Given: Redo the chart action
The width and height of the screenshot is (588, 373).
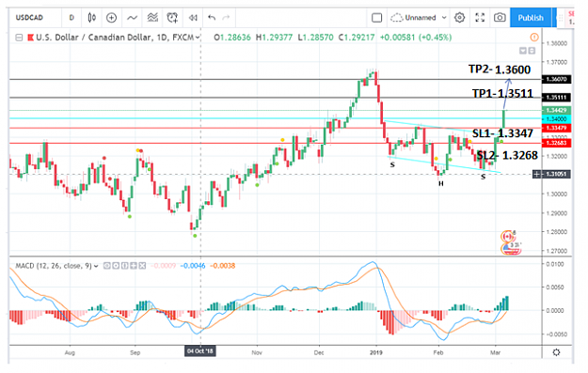Looking at the screenshot, I should 226,18.
